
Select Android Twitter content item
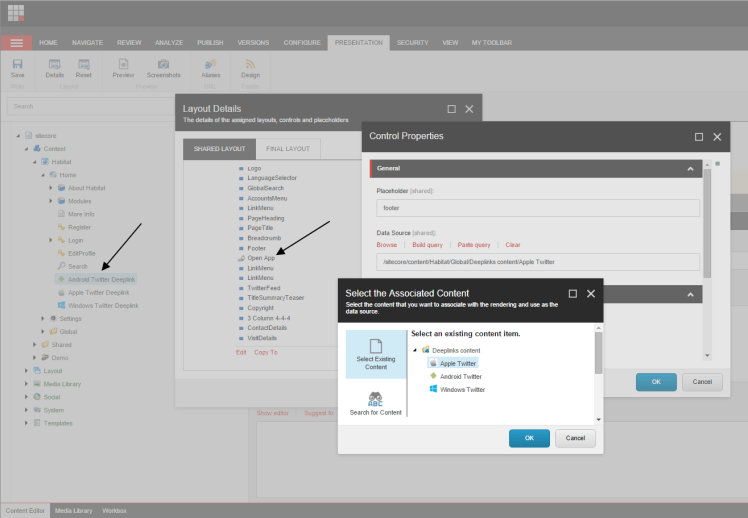pyautogui.click(x=456, y=376)
